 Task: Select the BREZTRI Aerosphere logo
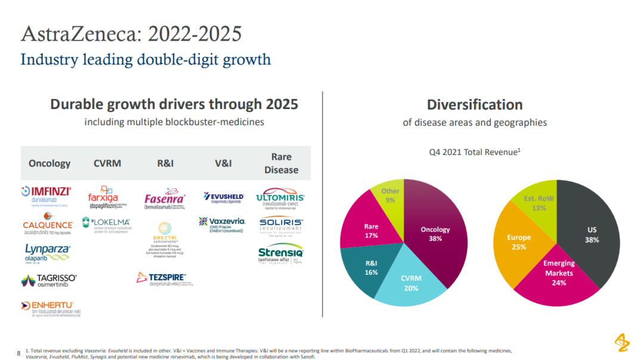(165, 240)
